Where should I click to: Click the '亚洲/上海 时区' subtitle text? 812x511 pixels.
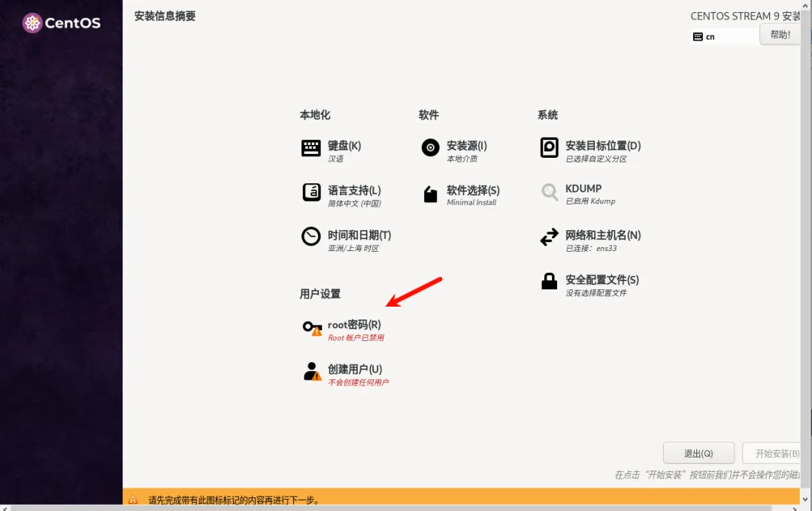pyautogui.click(x=353, y=248)
